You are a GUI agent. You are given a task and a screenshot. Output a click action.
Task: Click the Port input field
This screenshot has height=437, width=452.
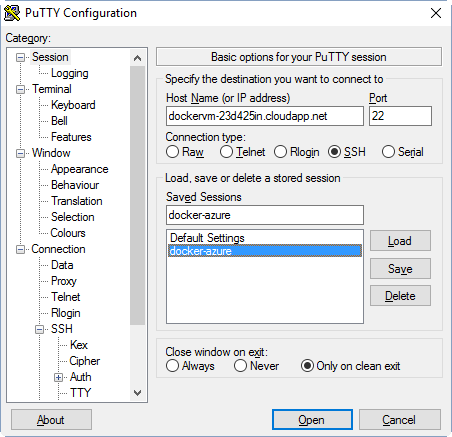pyautogui.click(x=400, y=116)
